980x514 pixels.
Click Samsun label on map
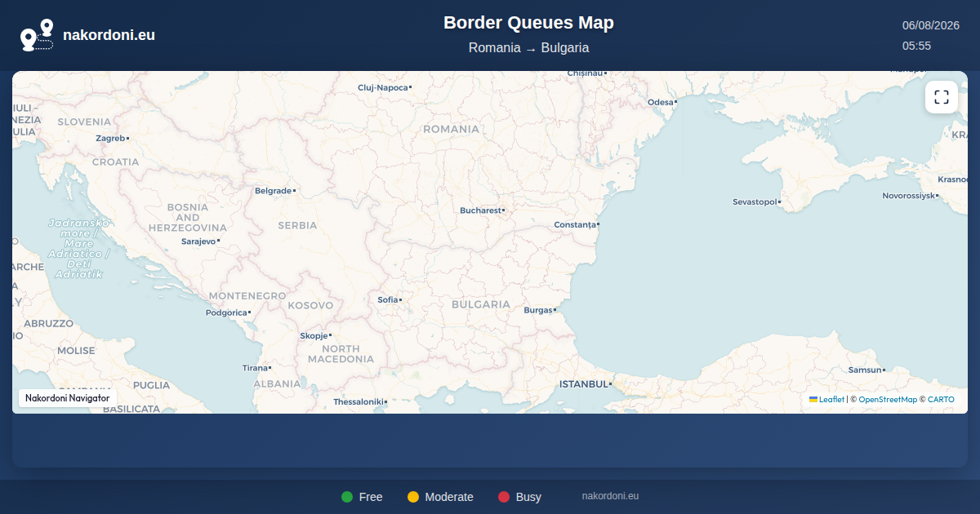[865, 370]
